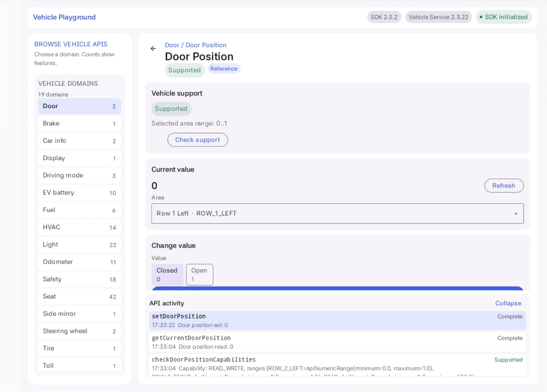Click the Vehicle Playground title
547x392 pixels.
64,17
